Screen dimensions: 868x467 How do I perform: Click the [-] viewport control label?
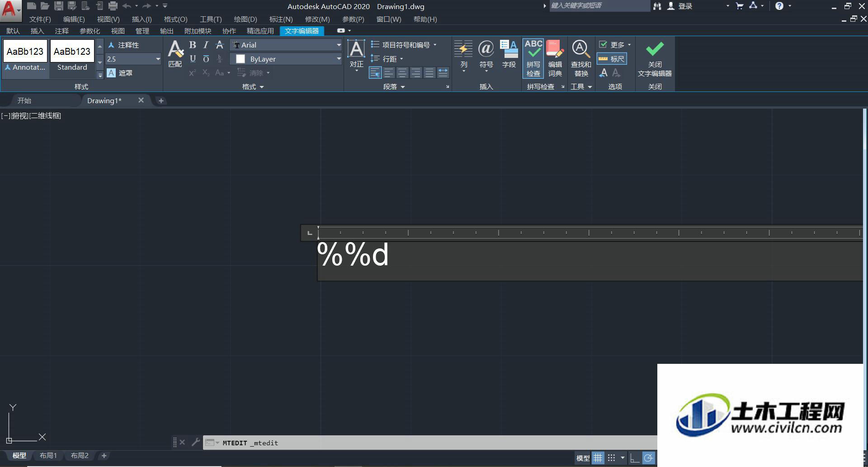(6, 116)
